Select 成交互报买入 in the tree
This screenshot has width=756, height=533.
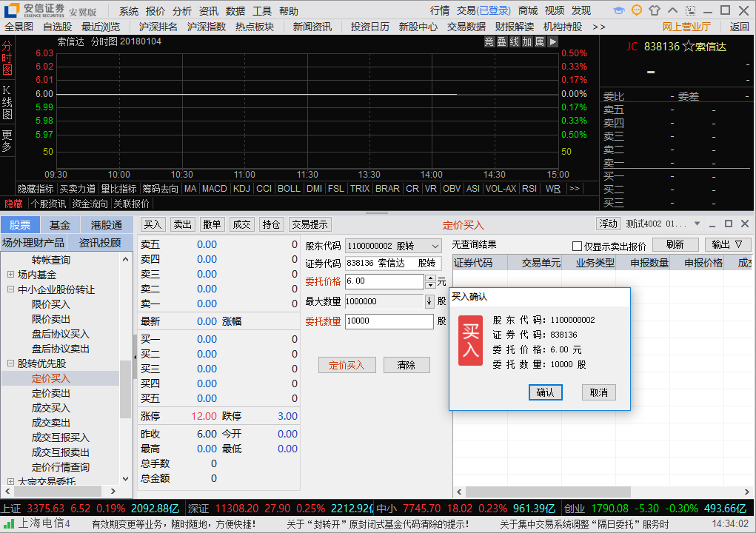tap(61, 438)
